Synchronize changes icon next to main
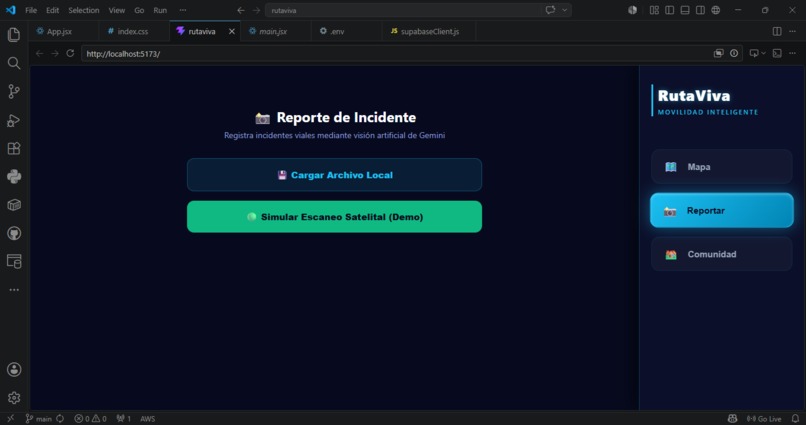 [x=60, y=418]
